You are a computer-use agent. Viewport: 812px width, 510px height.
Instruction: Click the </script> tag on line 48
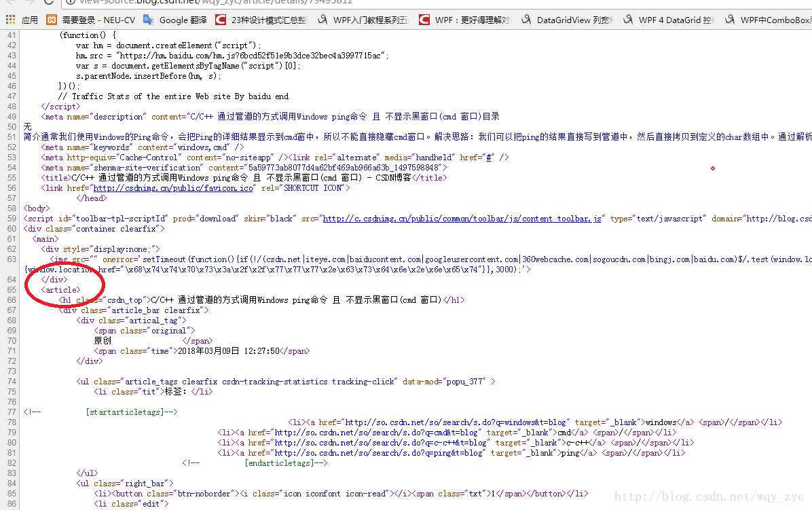(x=60, y=106)
